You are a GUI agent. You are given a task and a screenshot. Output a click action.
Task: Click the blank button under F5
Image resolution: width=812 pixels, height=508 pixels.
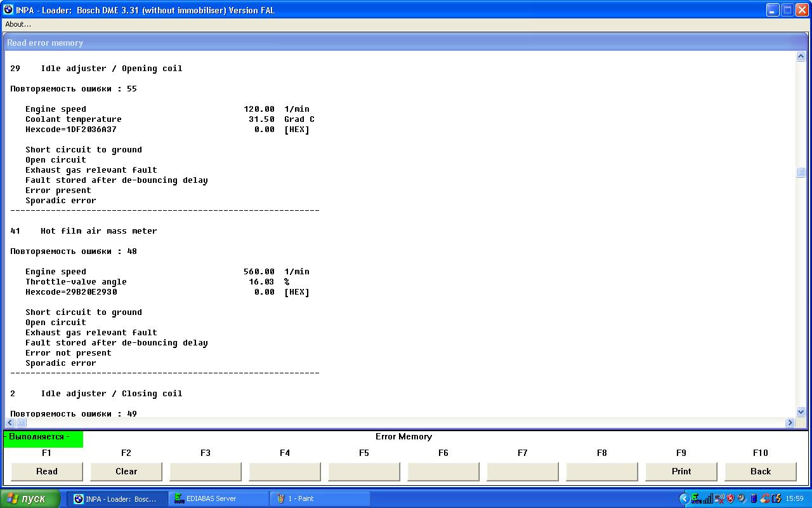364,471
